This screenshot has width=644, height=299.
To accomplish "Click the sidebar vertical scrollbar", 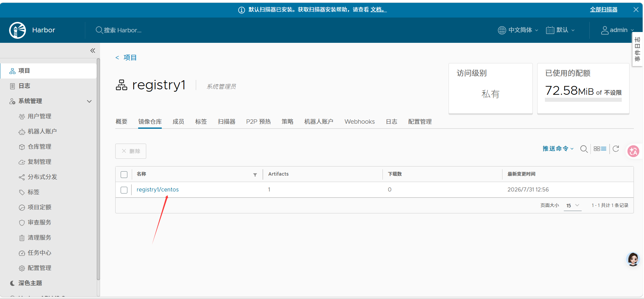I will pos(98,169).
